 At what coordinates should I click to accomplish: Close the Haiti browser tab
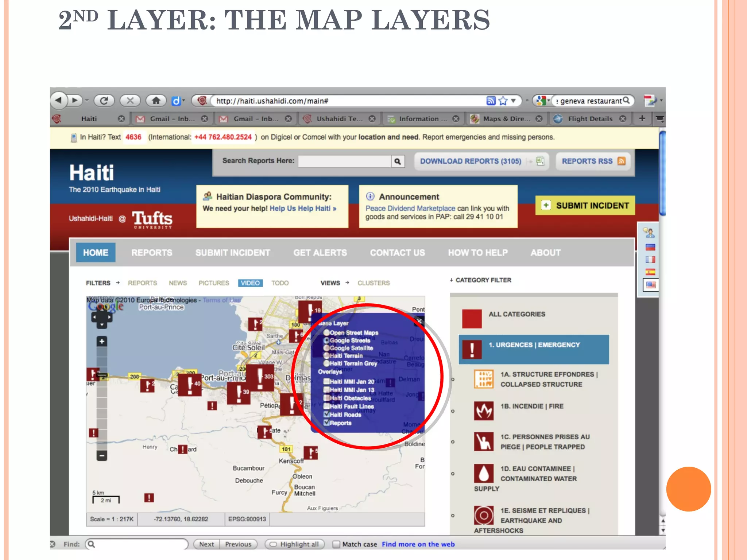121,119
